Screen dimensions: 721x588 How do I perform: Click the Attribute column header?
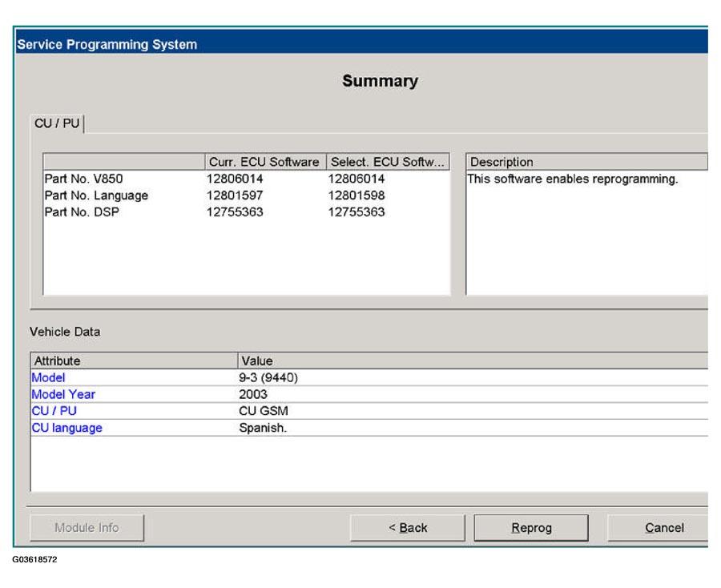[135, 360]
